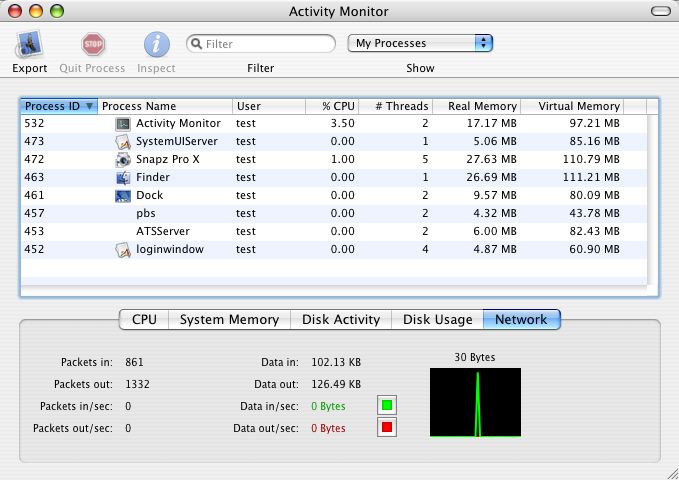Click real memory value 17.17 MB
Viewport: 679px width, 480px height.
[x=491, y=123]
